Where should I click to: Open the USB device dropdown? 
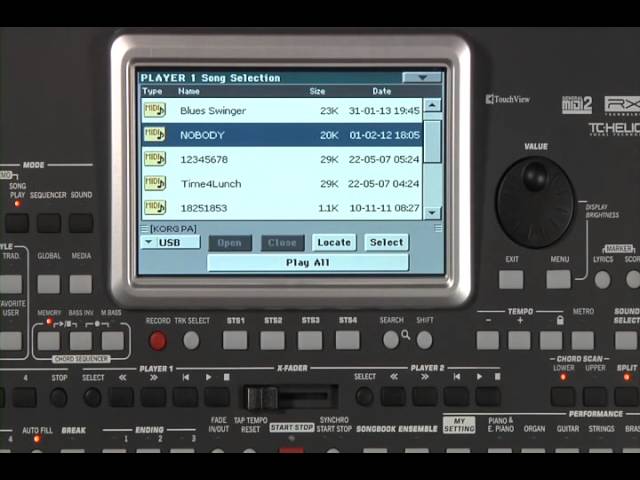171,242
